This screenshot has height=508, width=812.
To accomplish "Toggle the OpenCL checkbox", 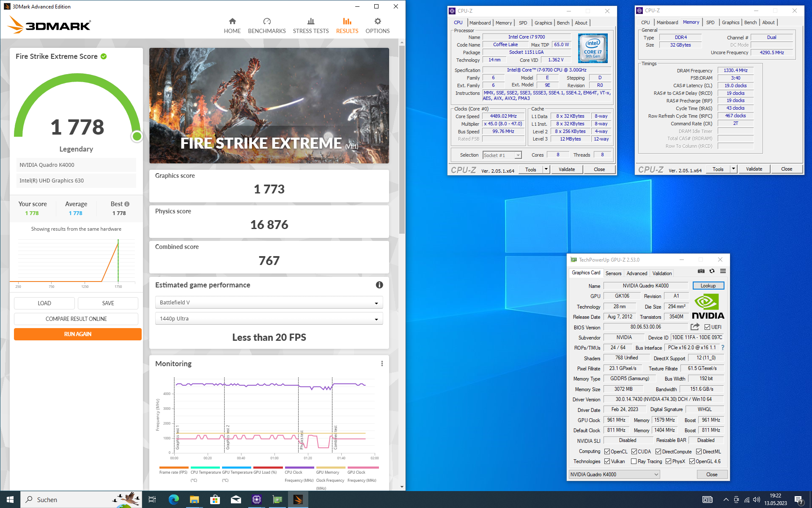I will [x=607, y=452].
